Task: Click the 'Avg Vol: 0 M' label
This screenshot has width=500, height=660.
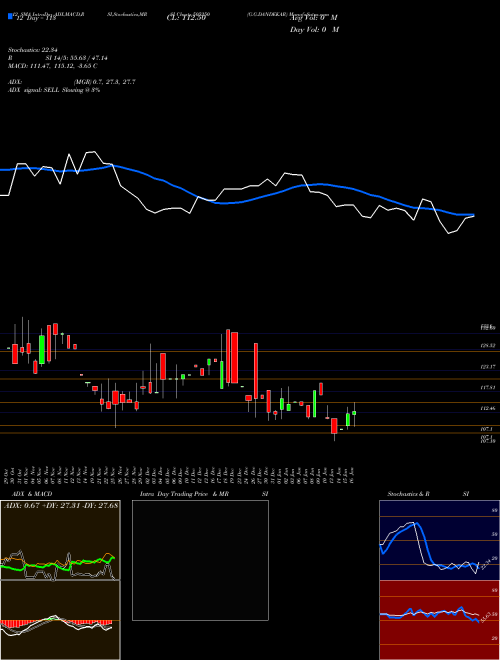Action: pyautogui.click(x=314, y=18)
